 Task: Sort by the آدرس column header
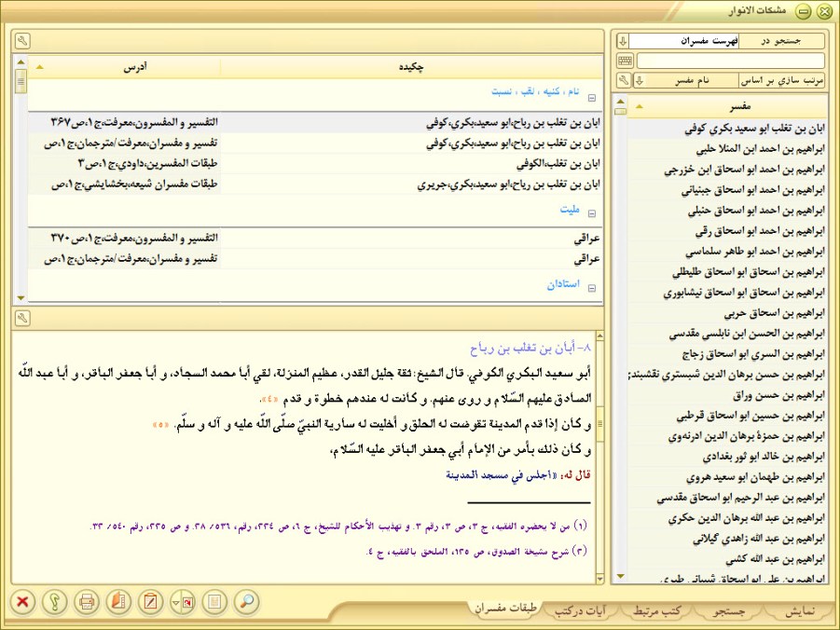pyautogui.click(x=124, y=67)
